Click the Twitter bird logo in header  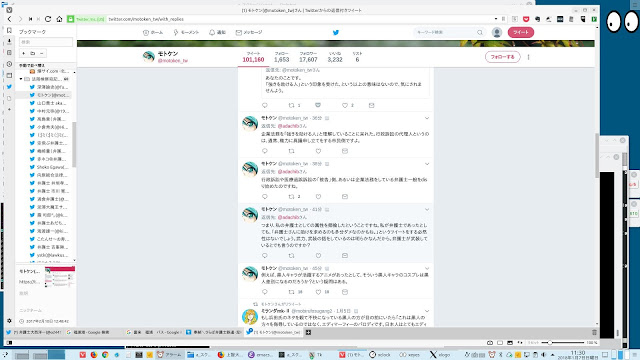pyautogui.click(x=336, y=33)
